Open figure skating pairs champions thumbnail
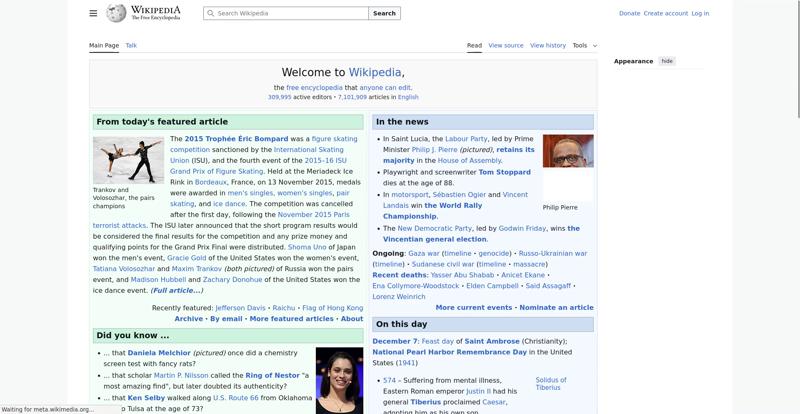This screenshot has height=414, width=800. pyautogui.click(x=128, y=160)
